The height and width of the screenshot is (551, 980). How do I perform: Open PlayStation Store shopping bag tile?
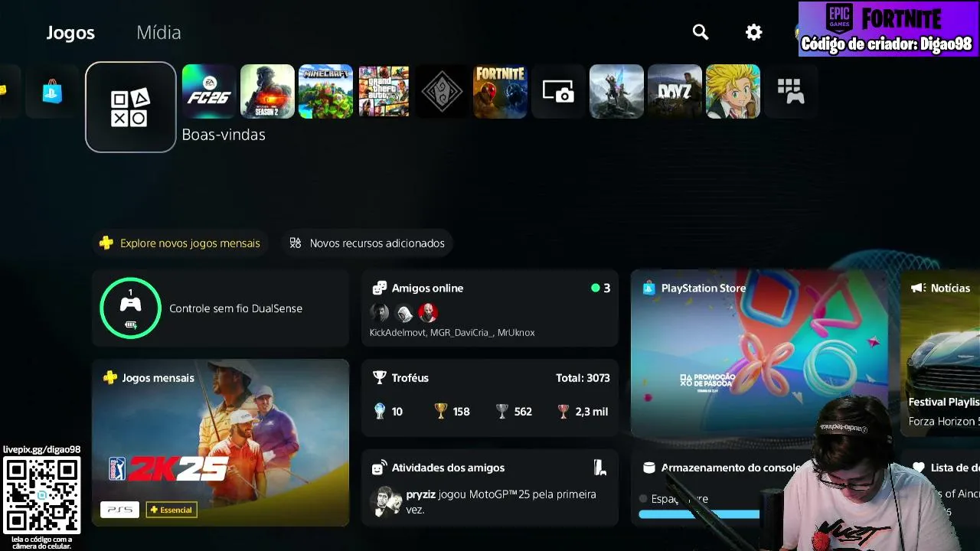pos(52,92)
